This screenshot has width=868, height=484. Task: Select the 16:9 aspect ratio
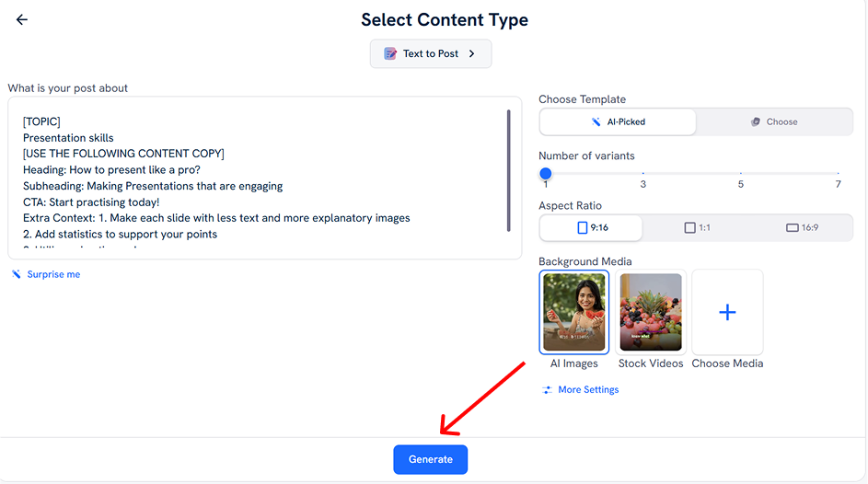802,227
